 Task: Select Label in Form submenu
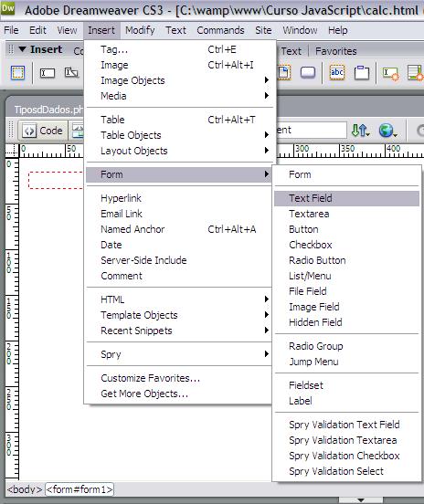(347, 401)
